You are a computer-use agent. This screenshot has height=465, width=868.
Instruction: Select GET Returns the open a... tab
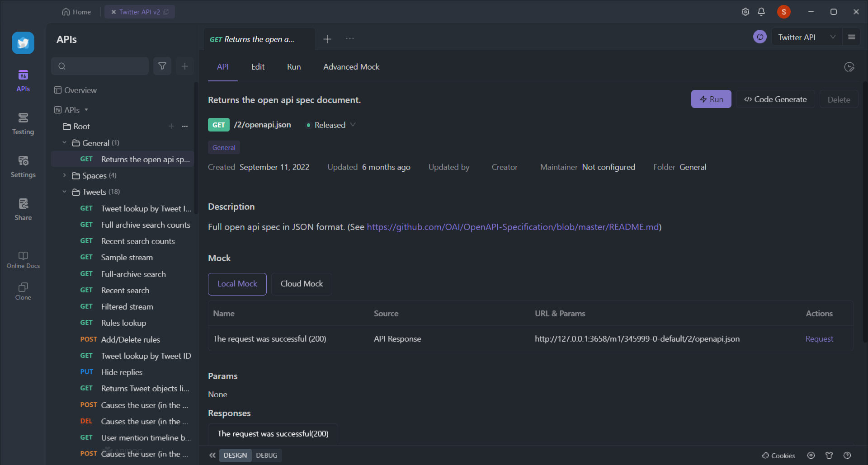(x=259, y=39)
